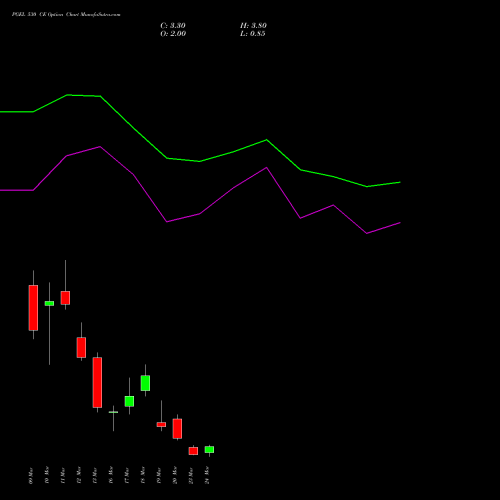Click the small green candle for 10 Mar
The width and height of the screenshot is (500, 500).
[x=49, y=303]
